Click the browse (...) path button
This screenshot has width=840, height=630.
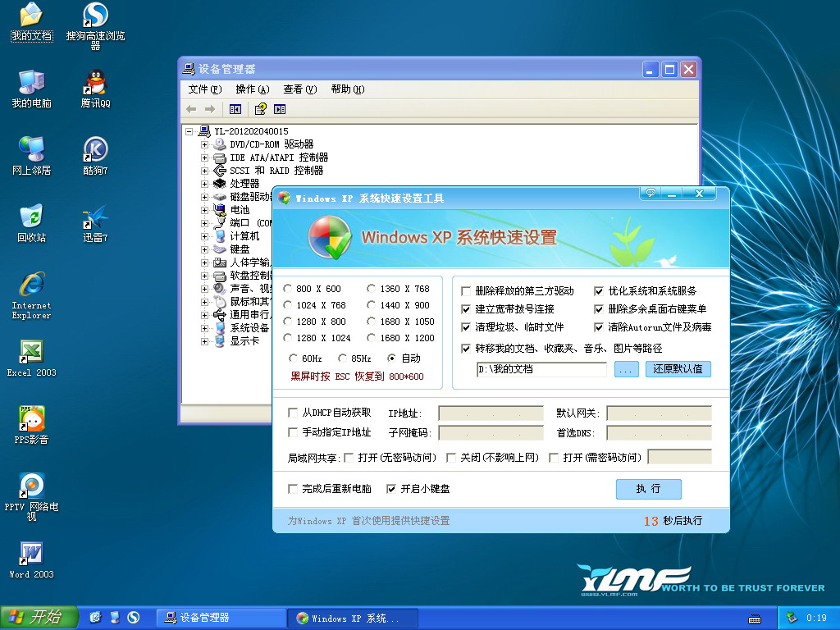626,369
